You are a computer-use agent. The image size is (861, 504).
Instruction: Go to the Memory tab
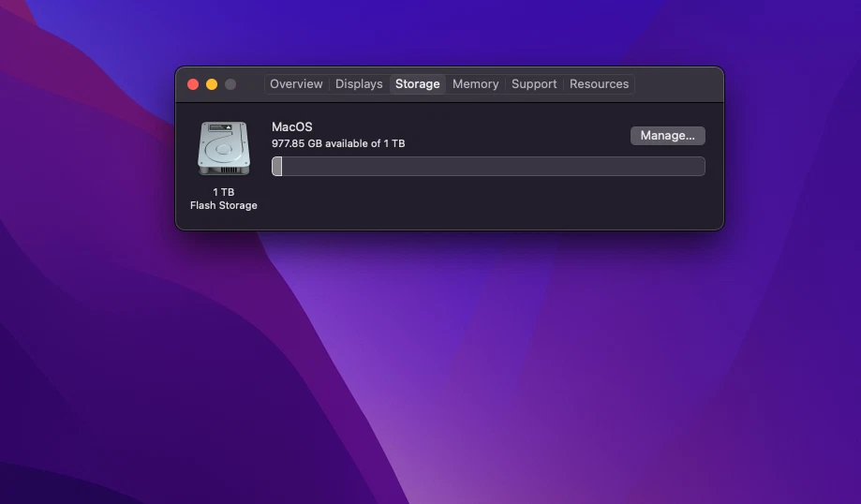pos(475,84)
